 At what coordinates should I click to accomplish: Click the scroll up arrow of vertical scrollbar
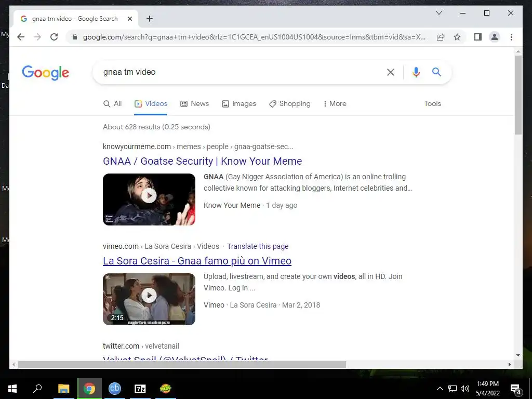[518, 52]
